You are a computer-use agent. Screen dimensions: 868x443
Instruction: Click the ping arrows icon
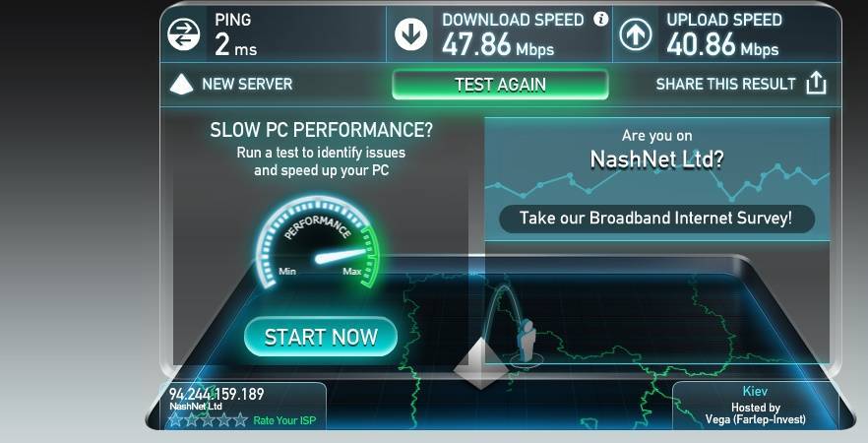click(184, 33)
